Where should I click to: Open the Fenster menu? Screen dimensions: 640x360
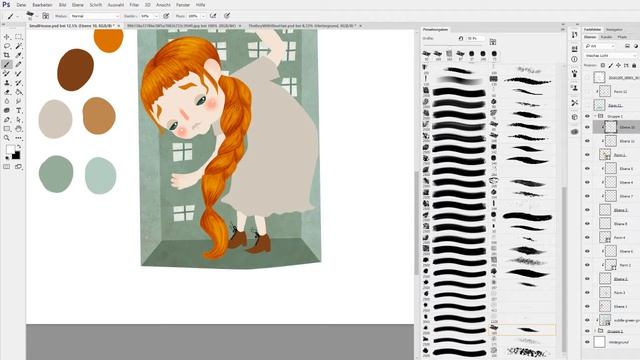point(182,5)
